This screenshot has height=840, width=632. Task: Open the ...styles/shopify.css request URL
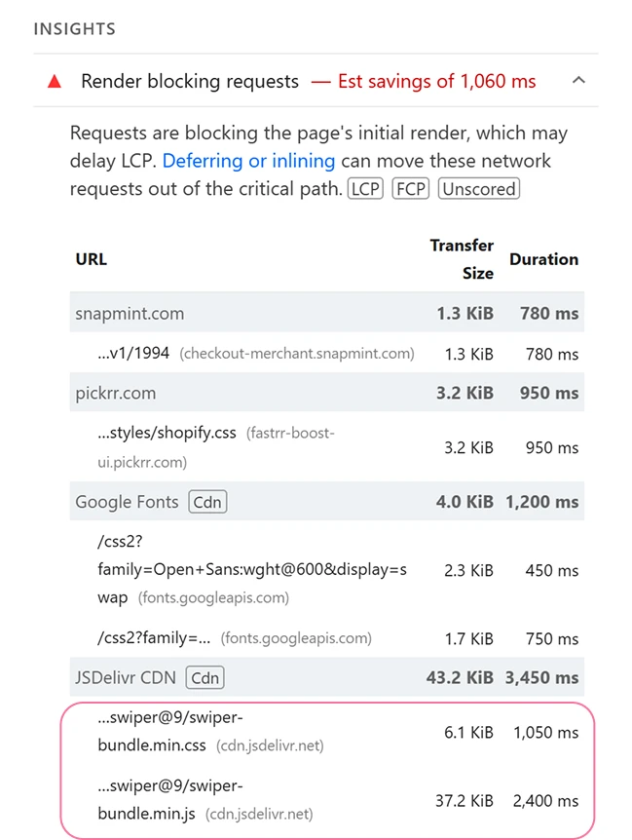tap(167, 433)
